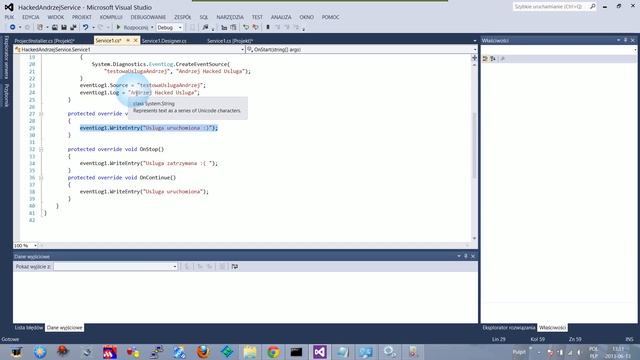Screen dimensions: 640x360
Task: Collapse the OnContinue method outline
Action: [x=41, y=178]
